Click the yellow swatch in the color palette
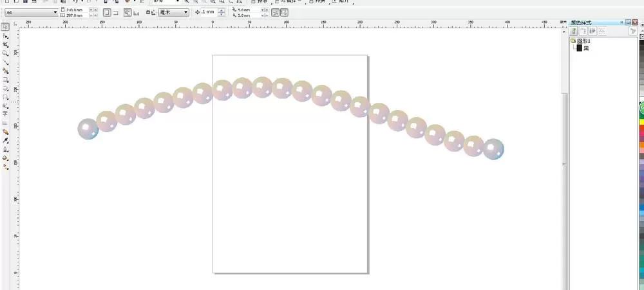The width and height of the screenshot is (644, 290). 641,122
